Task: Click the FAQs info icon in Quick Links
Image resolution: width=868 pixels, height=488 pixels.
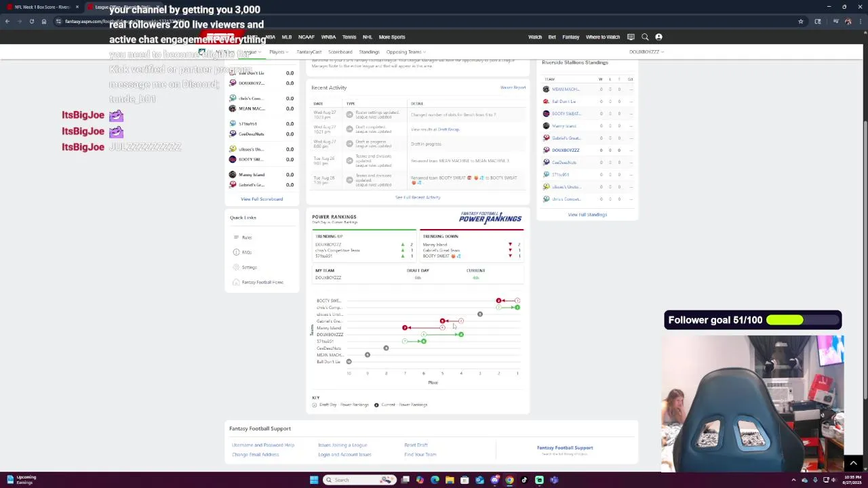Action: pos(236,252)
